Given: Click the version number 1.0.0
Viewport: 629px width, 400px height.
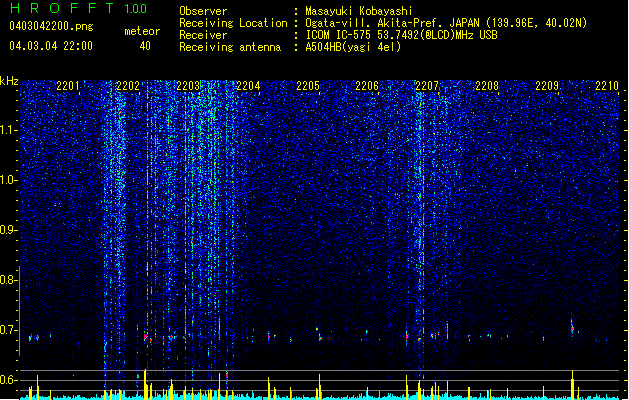Looking at the screenshot, I should 135,8.
